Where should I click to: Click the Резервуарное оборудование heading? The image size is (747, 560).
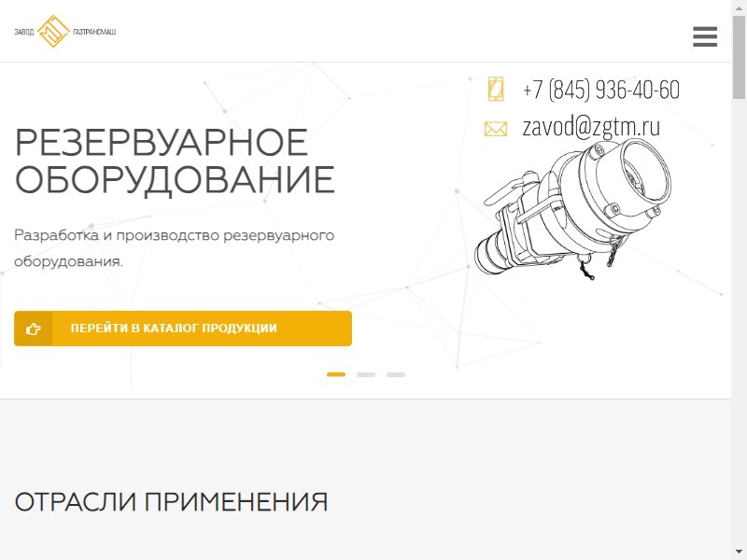click(x=175, y=161)
